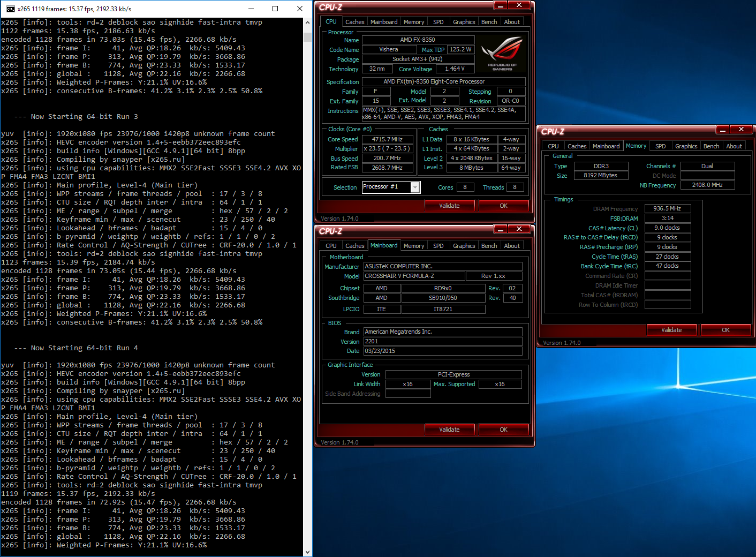
Task: Click the BIOS Version field showing 2201
Action: (443, 341)
